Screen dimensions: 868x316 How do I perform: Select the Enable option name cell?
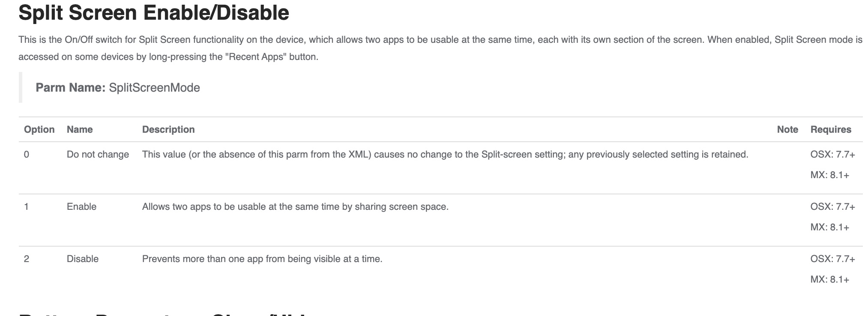point(81,207)
